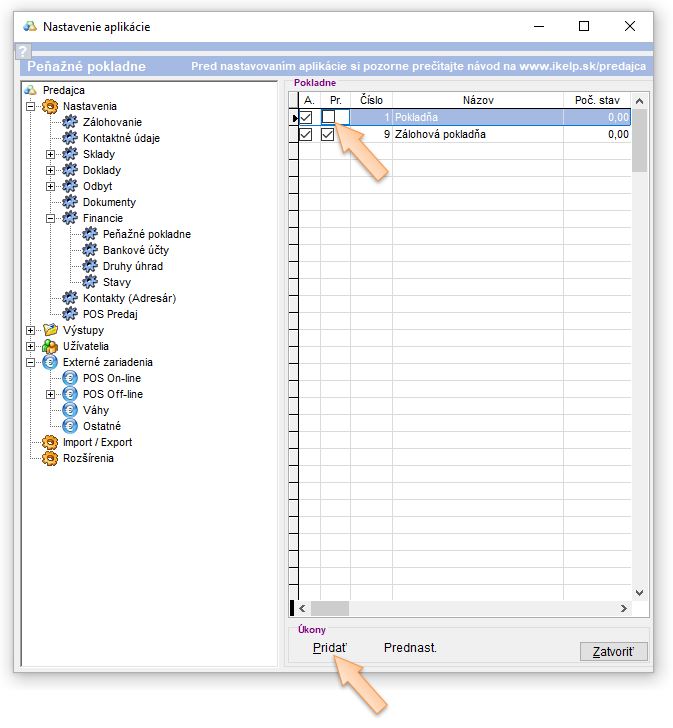Uncheck the A. checkbox for Zálohová pokladňa
The height and width of the screenshot is (728, 673).
coord(306,134)
